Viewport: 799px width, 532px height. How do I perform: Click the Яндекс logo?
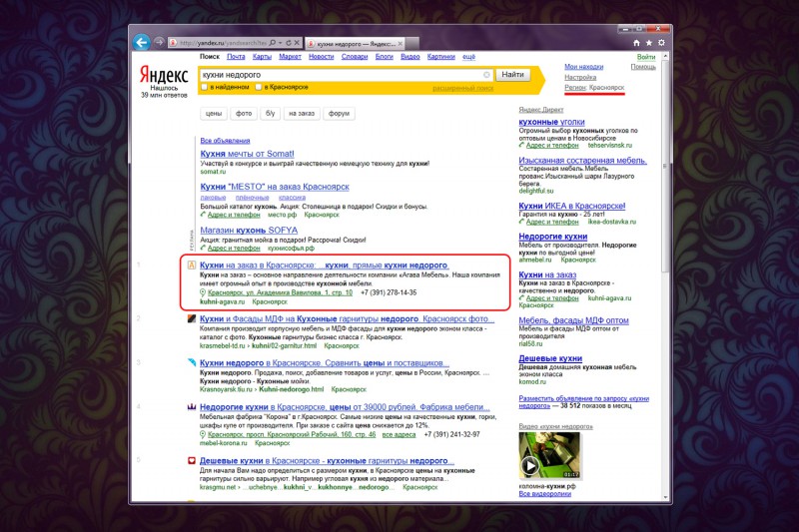(x=164, y=75)
